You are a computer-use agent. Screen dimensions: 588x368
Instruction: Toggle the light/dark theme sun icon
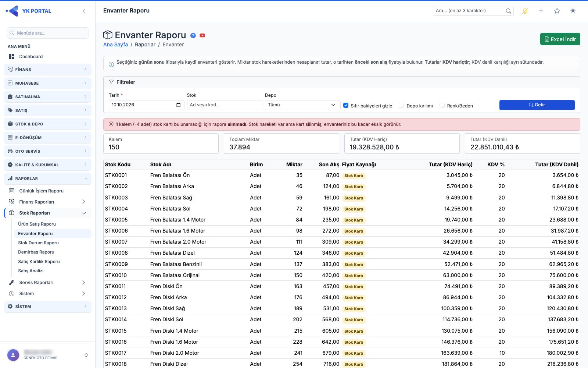pos(573,11)
